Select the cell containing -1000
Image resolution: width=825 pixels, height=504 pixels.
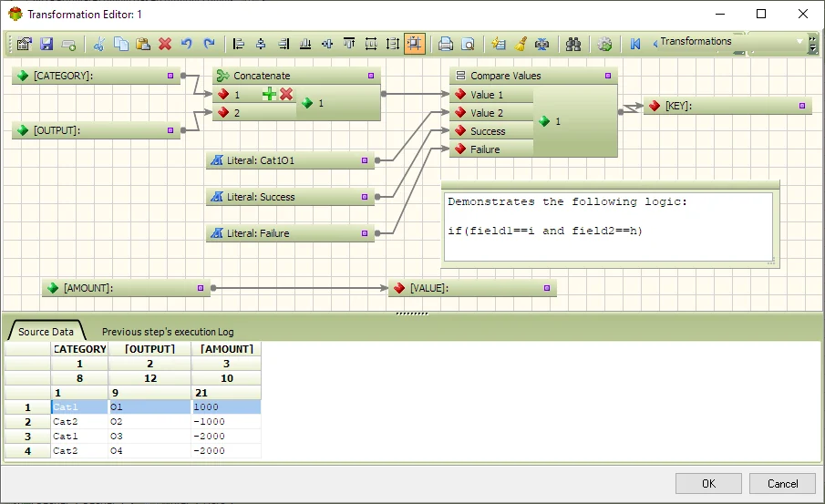(226, 421)
